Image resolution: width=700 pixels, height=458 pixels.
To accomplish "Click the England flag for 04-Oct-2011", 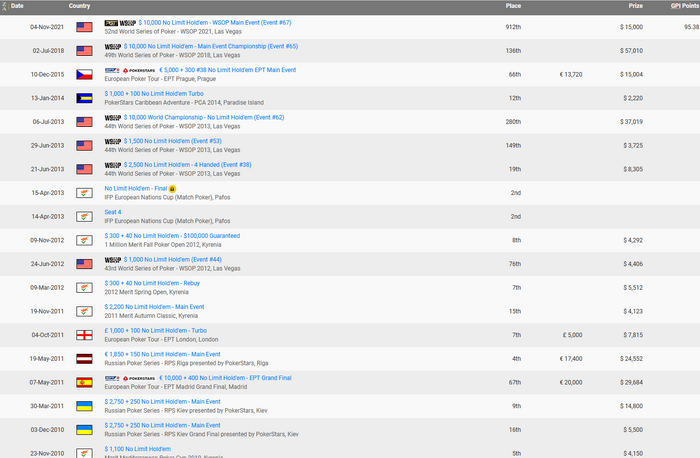I will [x=84, y=334].
